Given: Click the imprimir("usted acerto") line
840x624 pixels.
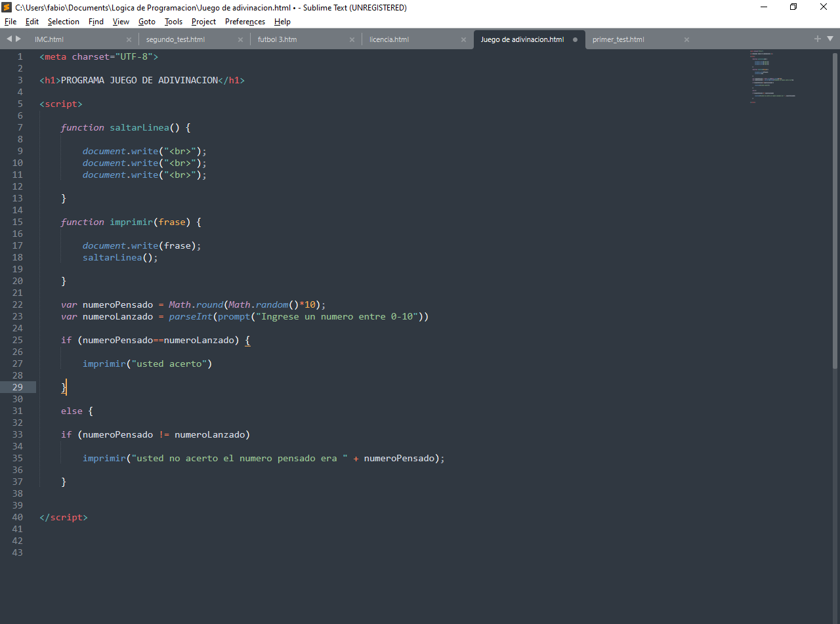Looking at the screenshot, I should tap(148, 364).
